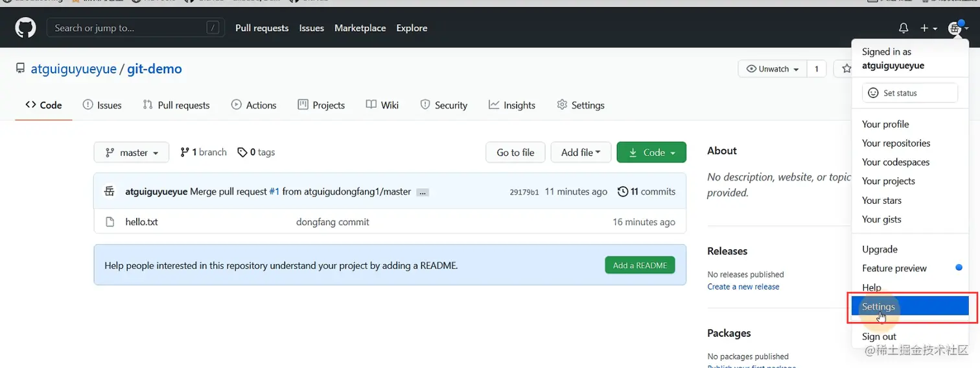This screenshot has width=980, height=368.
Task: Select the repository Settings tab
Action: 581,105
